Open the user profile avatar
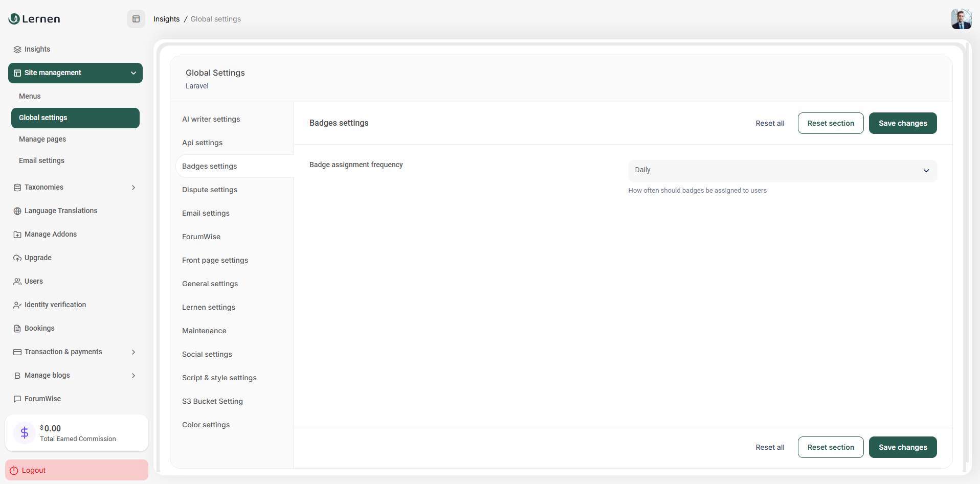980x484 pixels. coord(961,19)
